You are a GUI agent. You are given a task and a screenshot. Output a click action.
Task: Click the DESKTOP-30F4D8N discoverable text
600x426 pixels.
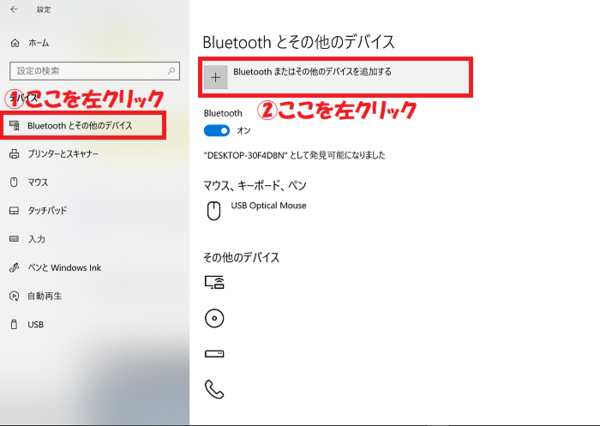pyautogui.click(x=294, y=155)
